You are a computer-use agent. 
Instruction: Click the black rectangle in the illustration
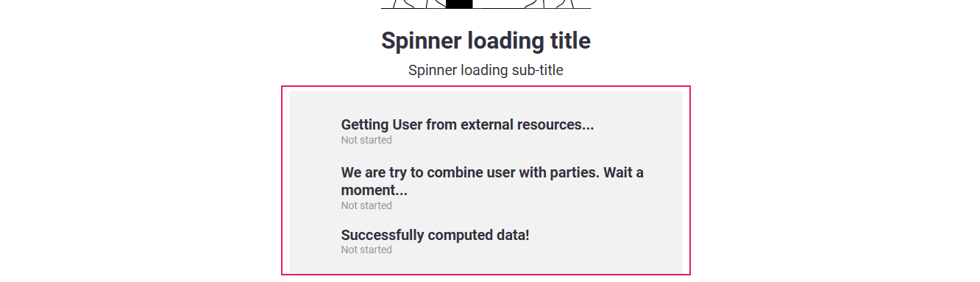tap(459, 4)
